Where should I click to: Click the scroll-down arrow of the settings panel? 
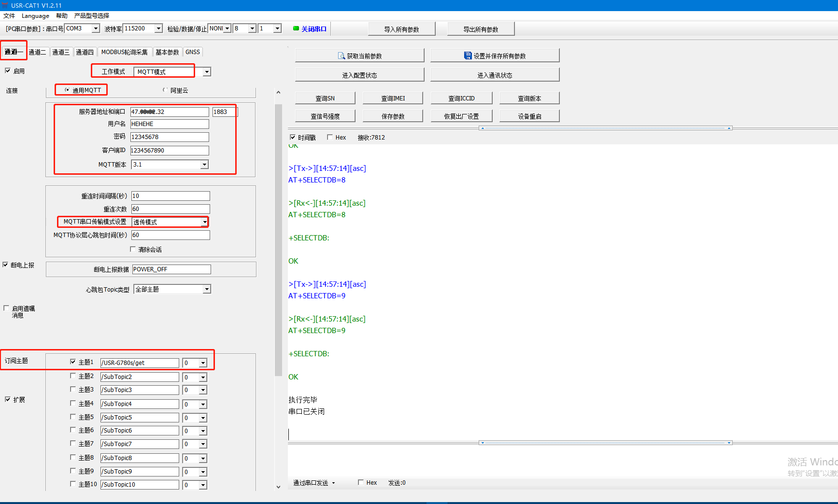(278, 487)
